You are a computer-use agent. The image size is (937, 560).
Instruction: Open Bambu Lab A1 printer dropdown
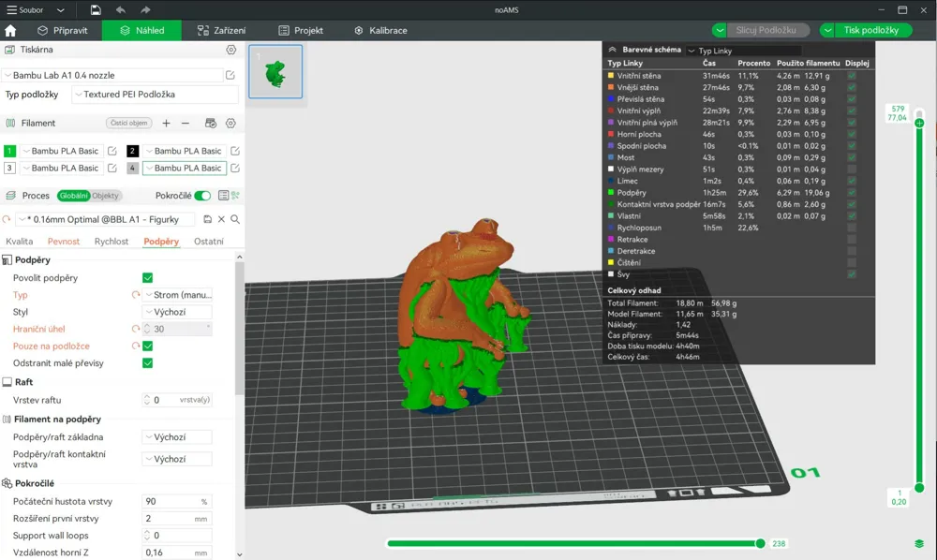pos(113,75)
